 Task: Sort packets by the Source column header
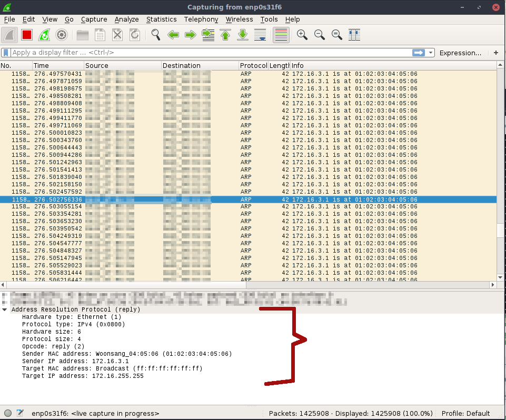pyautogui.click(x=123, y=65)
